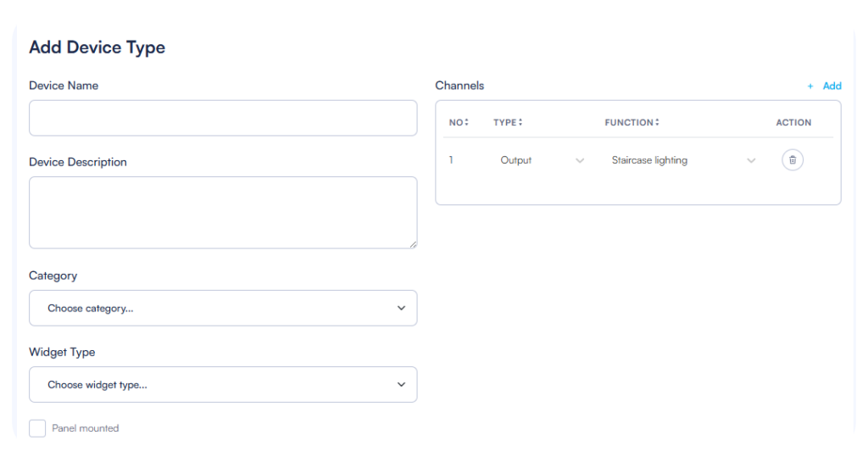Open the Staircase lighting function dropdown

682,160
